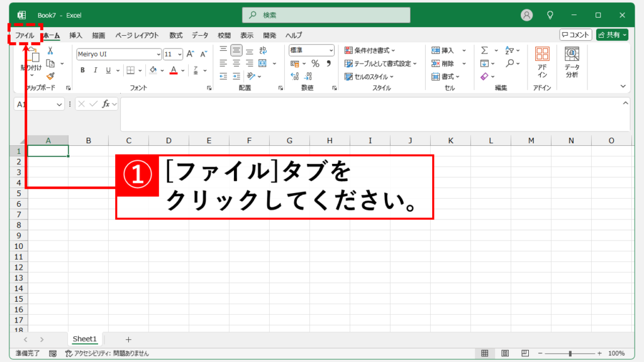Click the ファイル tab
The width and height of the screenshot is (644, 362).
25,35
